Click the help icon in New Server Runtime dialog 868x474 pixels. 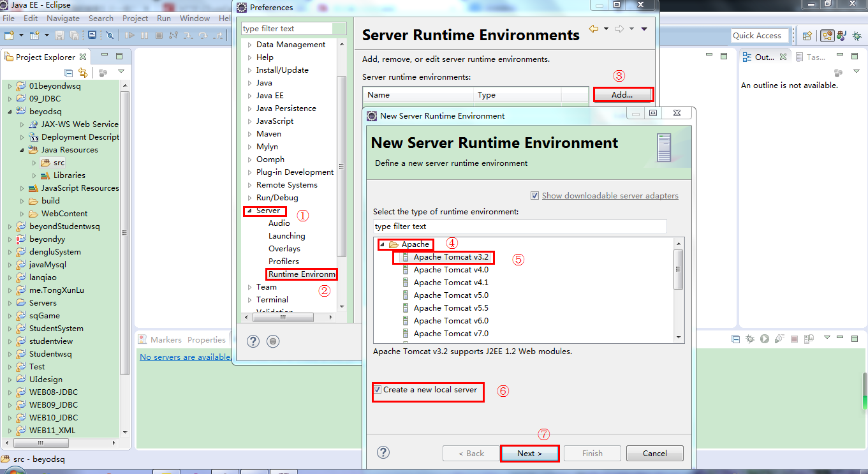[x=383, y=452]
